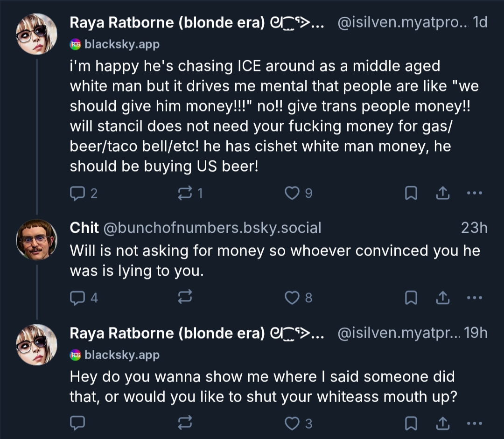Like Raya's first post with 9 likes

pyautogui.click(x=293, y=193)
